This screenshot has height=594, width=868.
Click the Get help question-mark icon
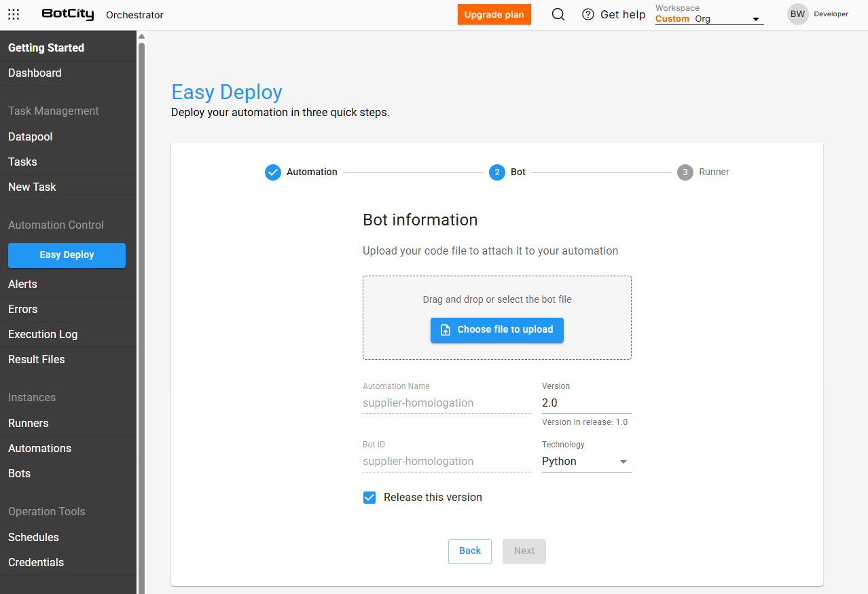pos(588,14)
